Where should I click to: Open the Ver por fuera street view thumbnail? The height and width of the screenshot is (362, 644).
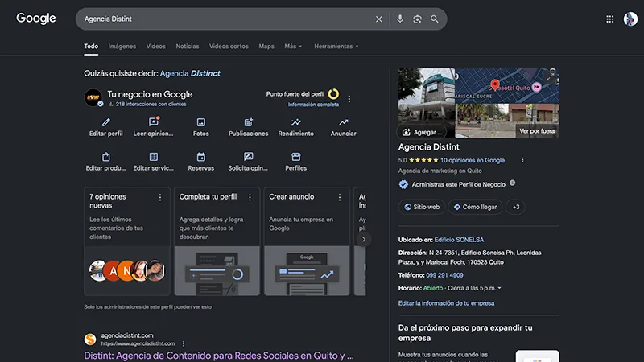(507, 121)
